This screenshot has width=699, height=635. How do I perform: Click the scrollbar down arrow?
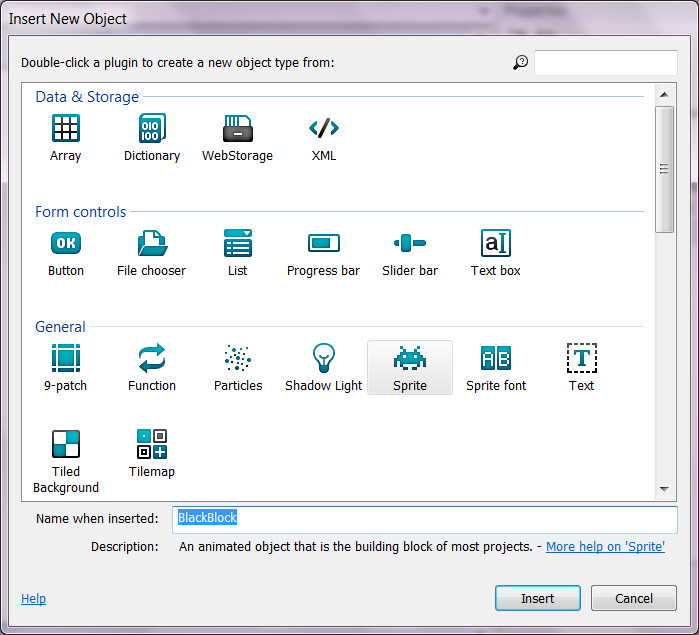[x=664, y=489]
